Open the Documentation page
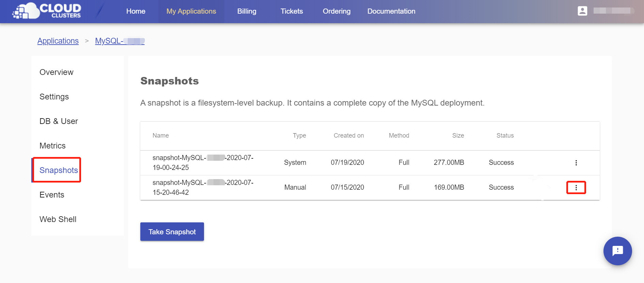The height and width of the screenshot is (283, 644). coord(391,11)
